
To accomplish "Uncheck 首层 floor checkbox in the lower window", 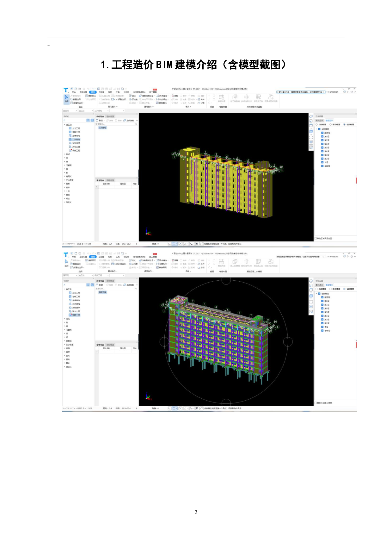I will click(322, 327).
